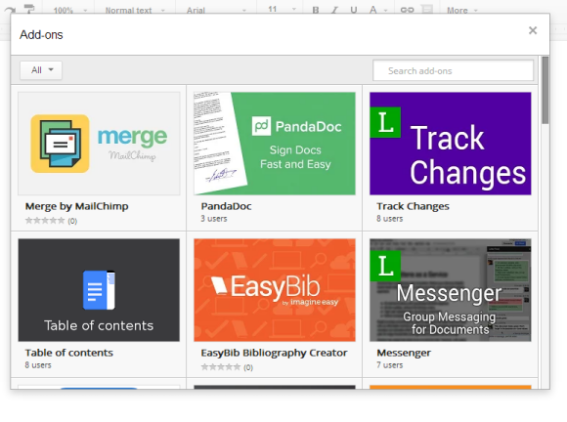Click the Track Changes title text

click(x=413, y=206)
